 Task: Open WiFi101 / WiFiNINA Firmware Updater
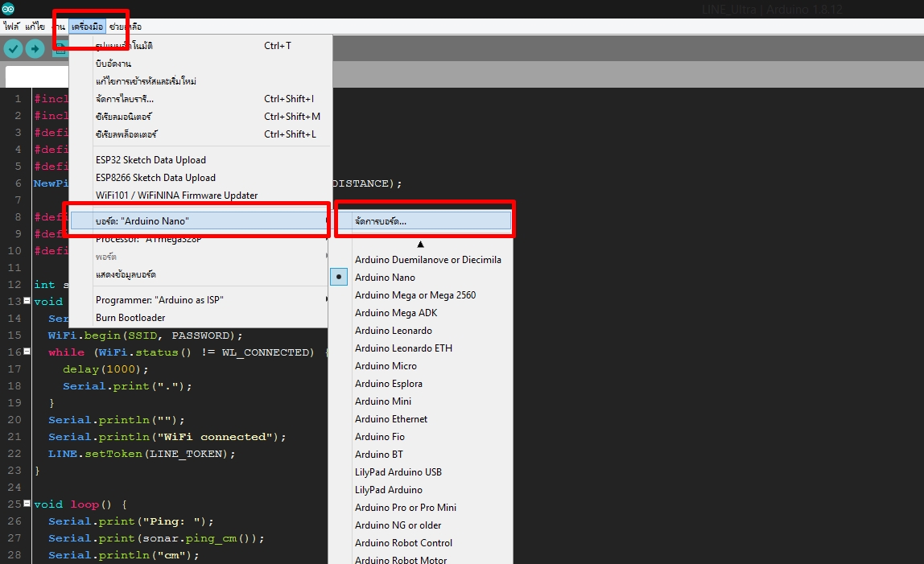click(x=199, y=195)
